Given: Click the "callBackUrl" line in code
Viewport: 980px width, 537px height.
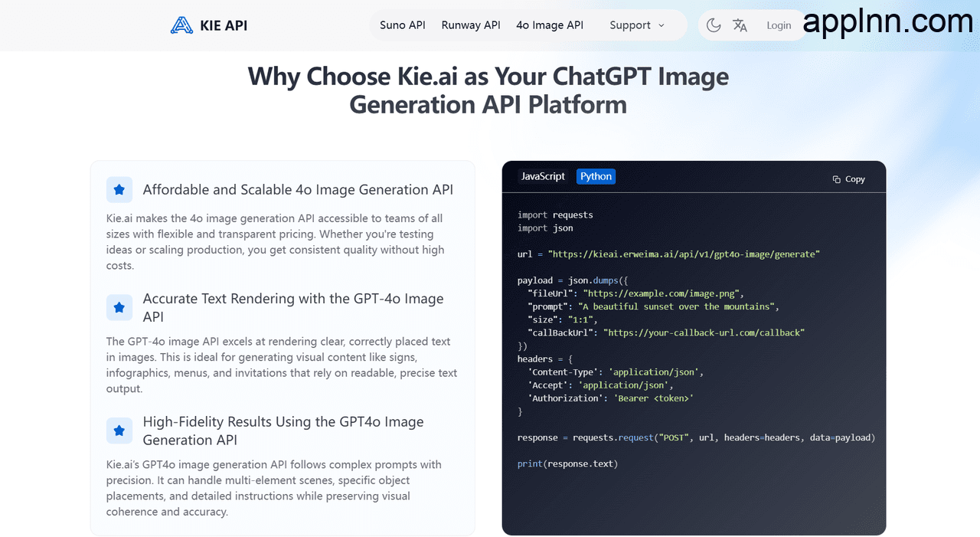Looking at the screenshot, I should (x=666, y=332).
